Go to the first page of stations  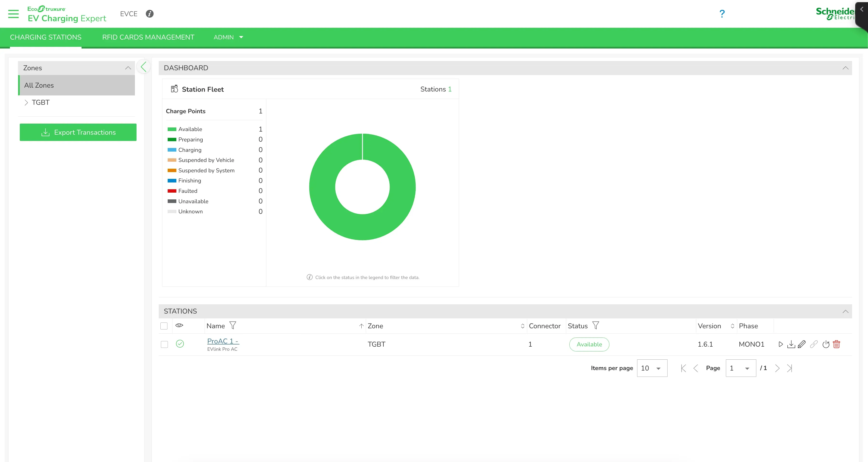683,368
